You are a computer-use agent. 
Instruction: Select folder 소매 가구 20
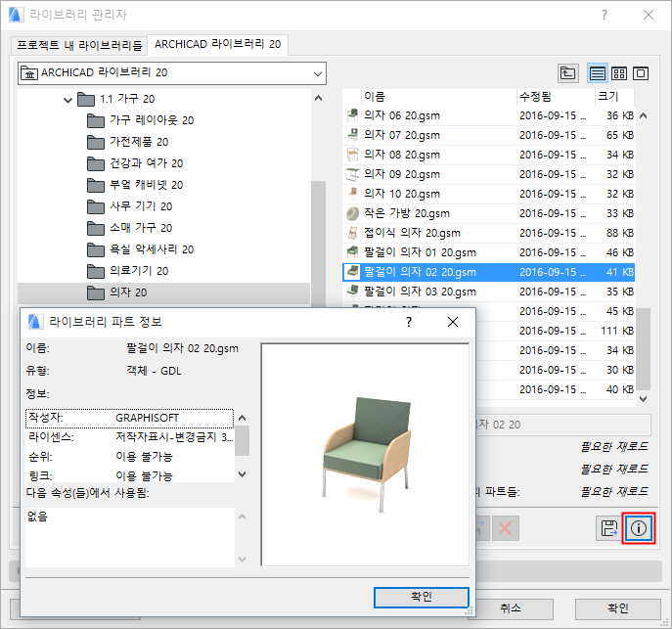(129, 228)
